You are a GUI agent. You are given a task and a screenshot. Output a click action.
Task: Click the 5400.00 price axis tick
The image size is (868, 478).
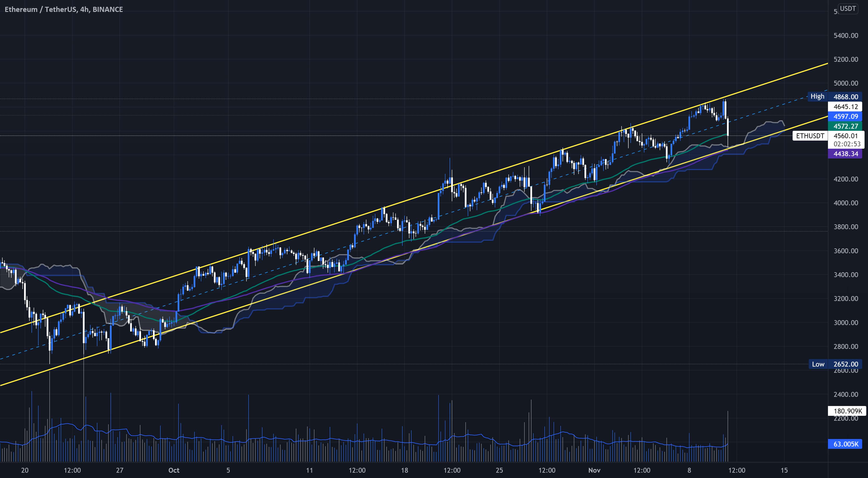click(846, 35)
